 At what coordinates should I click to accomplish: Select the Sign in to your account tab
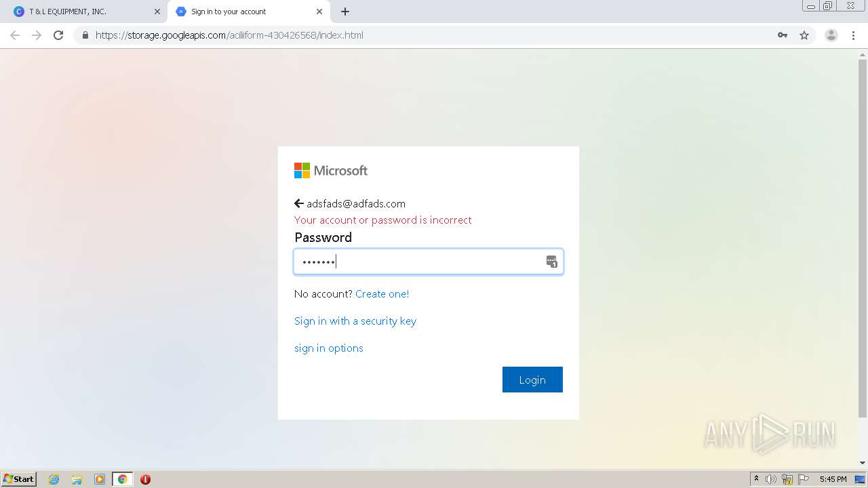pyautogui.click(x=248, y=12)
